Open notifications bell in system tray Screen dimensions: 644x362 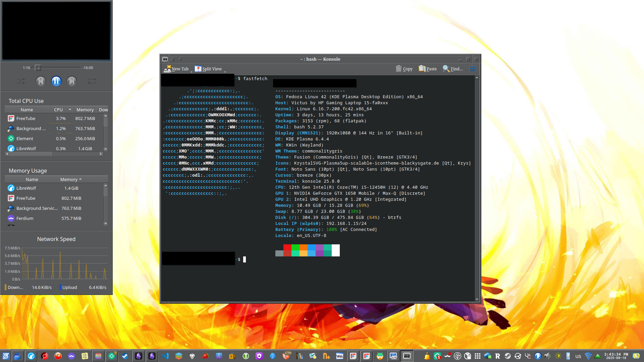427,356
